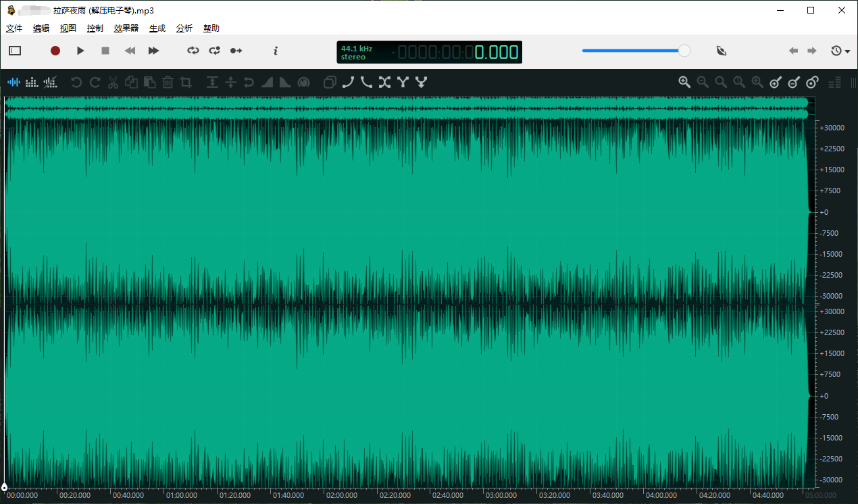The image size is (858, 504).
Task: Switch to spectrogram view
Action: click(x=32, y=82)
